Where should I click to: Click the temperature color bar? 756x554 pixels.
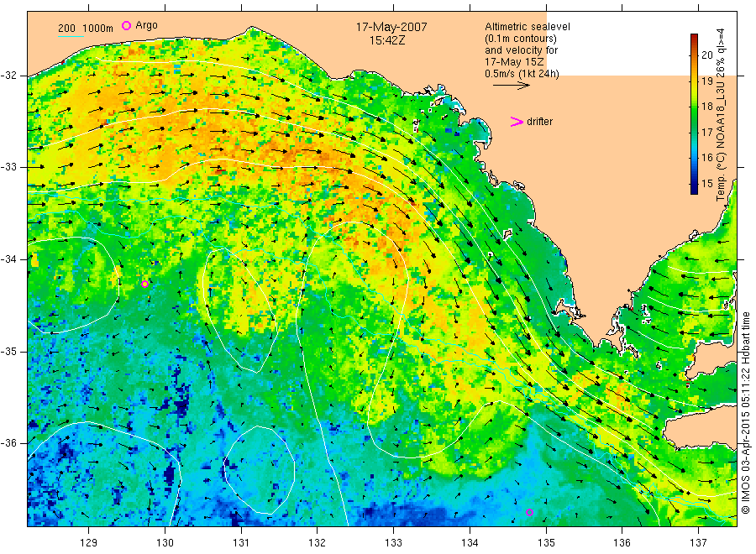(x=694, y=113)
